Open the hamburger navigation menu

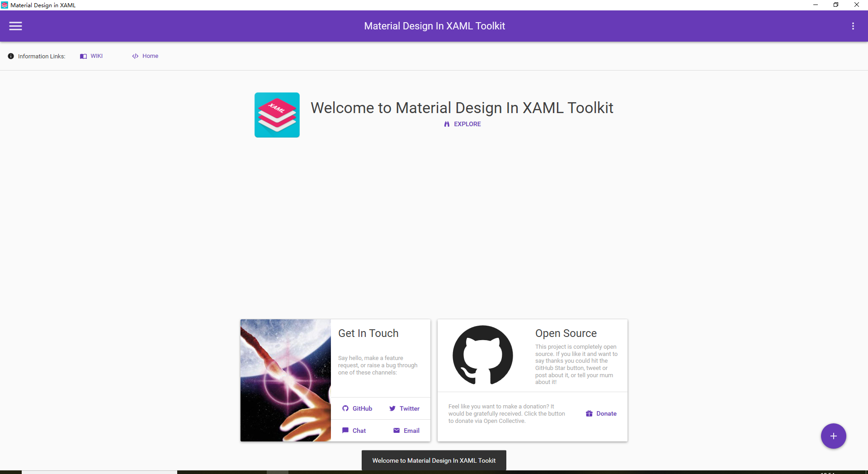16,26
